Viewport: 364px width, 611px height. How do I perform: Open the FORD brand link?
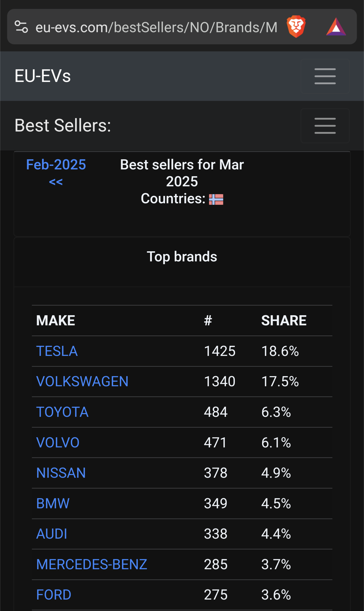point(54,595)
